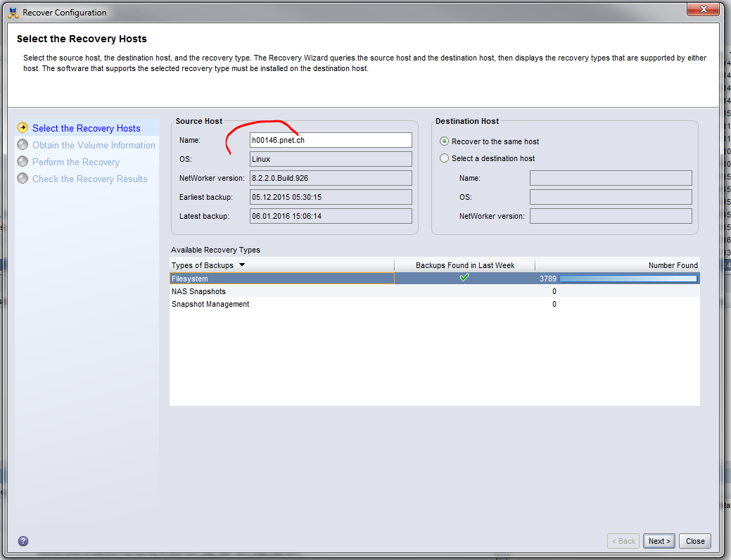Select the NAS Snapshots backup type row
The image size is (731, 560).
tap(435, 291)
